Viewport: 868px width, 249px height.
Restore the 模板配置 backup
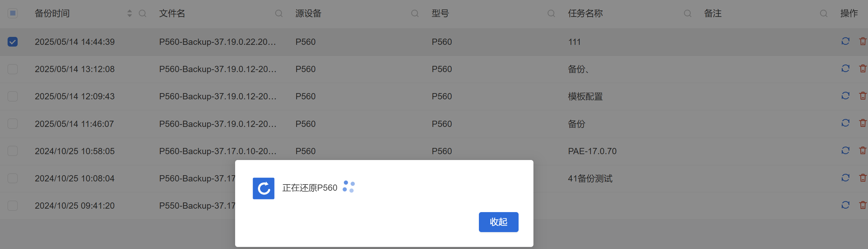tap(845, 96)
